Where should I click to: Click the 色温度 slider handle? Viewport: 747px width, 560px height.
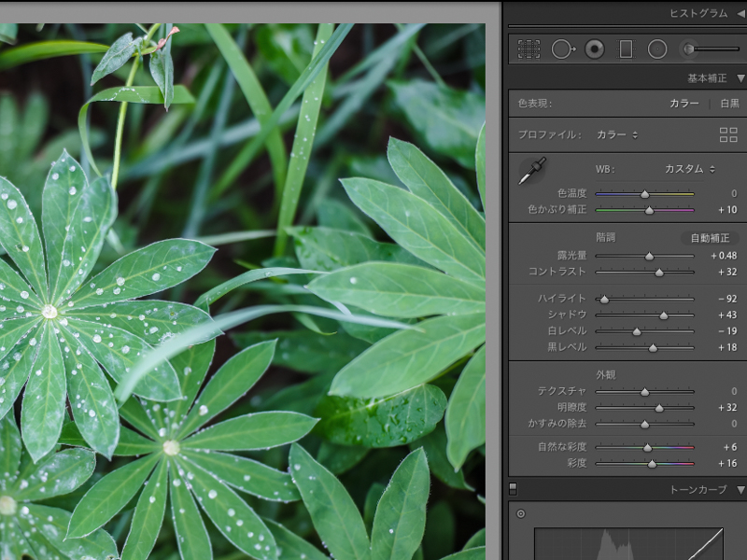[644, 194]
